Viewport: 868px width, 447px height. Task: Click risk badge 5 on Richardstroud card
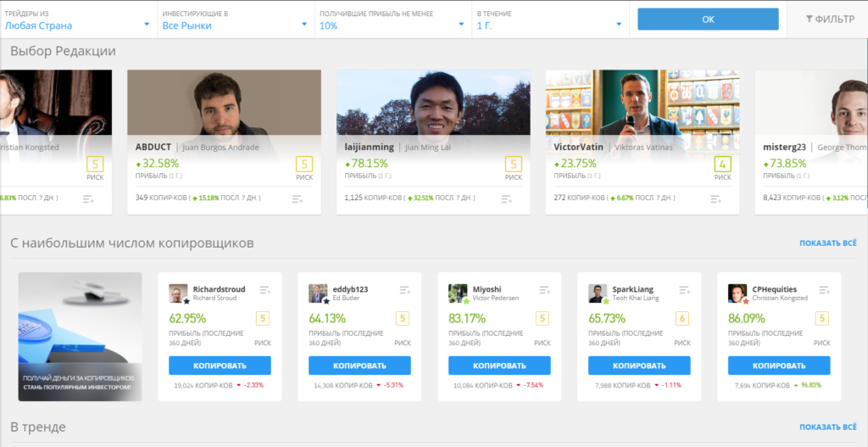tap(263, 318)
